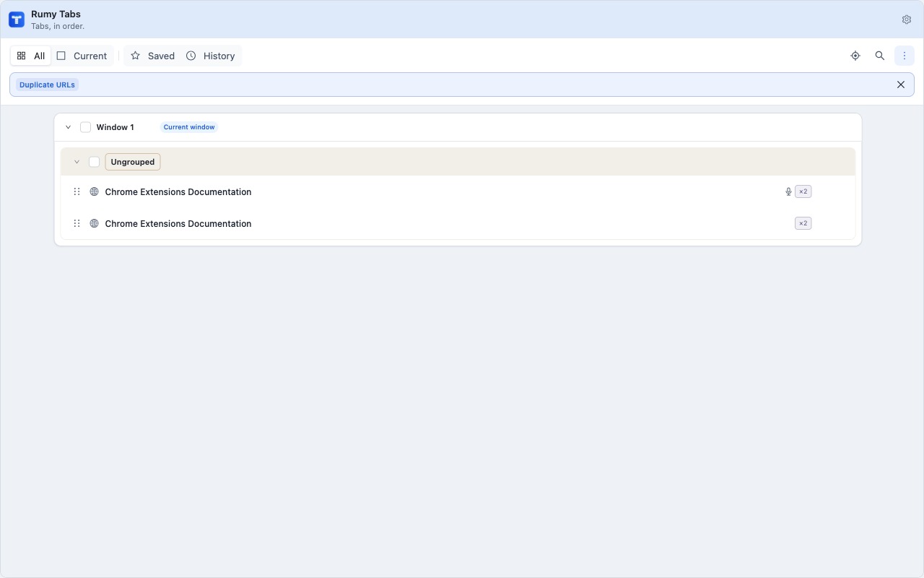
Task: Click the Rumy Tabs logo icon
Action: click(17, 20)
